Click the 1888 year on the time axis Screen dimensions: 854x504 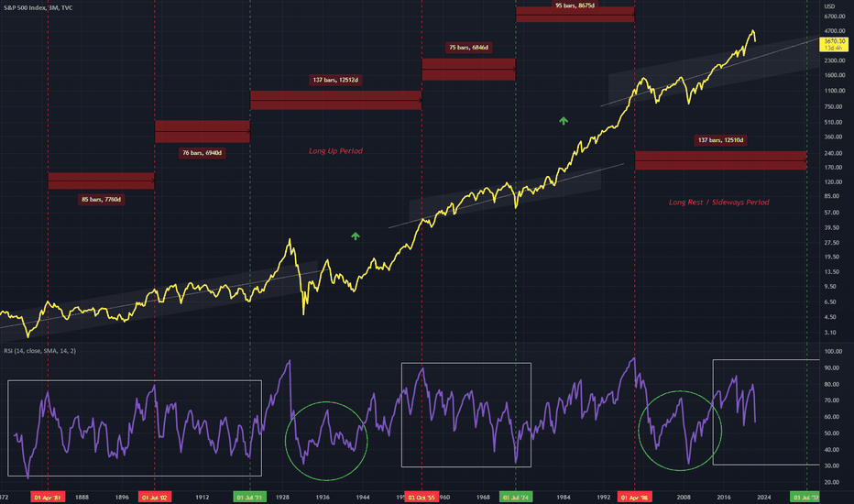(82, 497)
